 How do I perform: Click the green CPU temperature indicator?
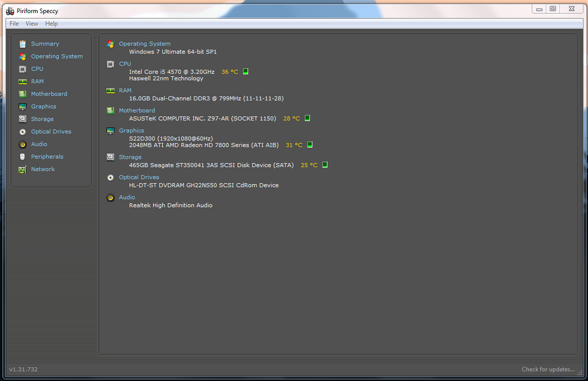(x=246, y=71)
